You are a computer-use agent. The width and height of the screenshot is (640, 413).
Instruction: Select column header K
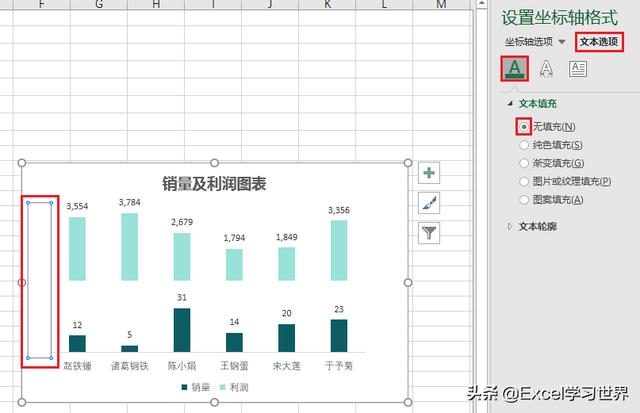point(327,4)
